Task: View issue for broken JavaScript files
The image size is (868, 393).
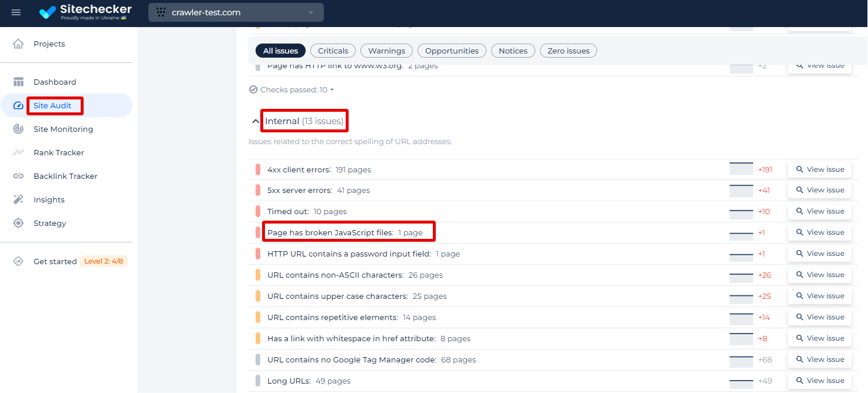Action: (820, 232)
